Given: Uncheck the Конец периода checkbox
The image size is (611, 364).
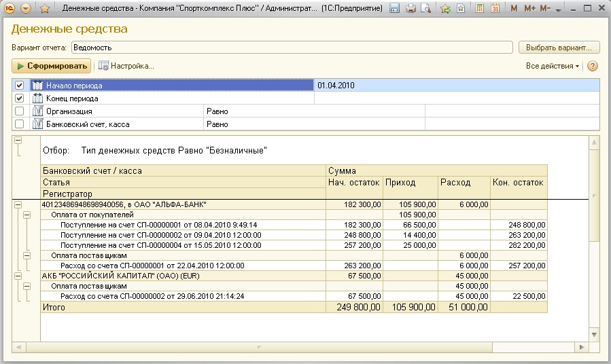Looking at the screenshot, I should [x=19, y=98].
